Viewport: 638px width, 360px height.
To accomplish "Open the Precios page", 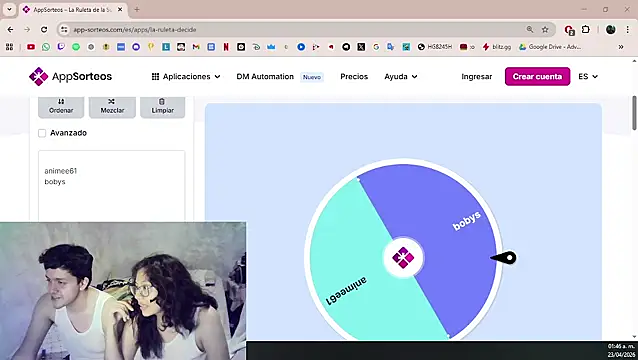I will (354, 76).
